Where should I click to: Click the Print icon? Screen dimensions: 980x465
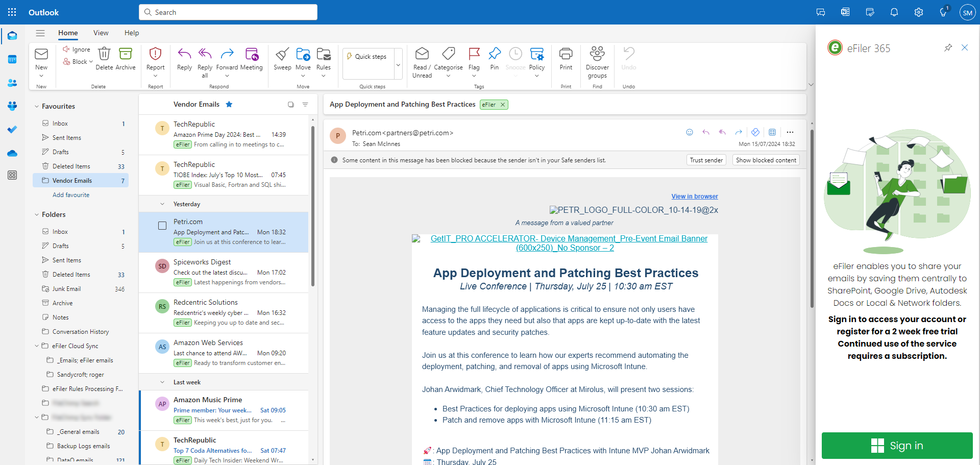pyautogui.click(x=566, y=54)
